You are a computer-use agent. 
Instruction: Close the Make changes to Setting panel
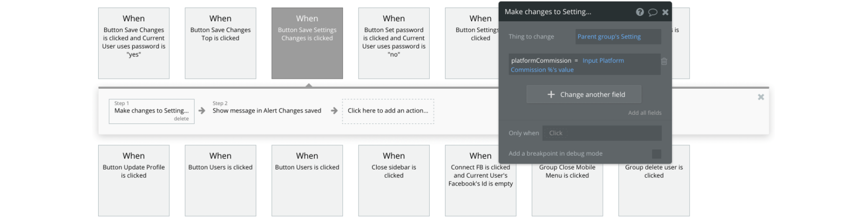click(665, 12)
